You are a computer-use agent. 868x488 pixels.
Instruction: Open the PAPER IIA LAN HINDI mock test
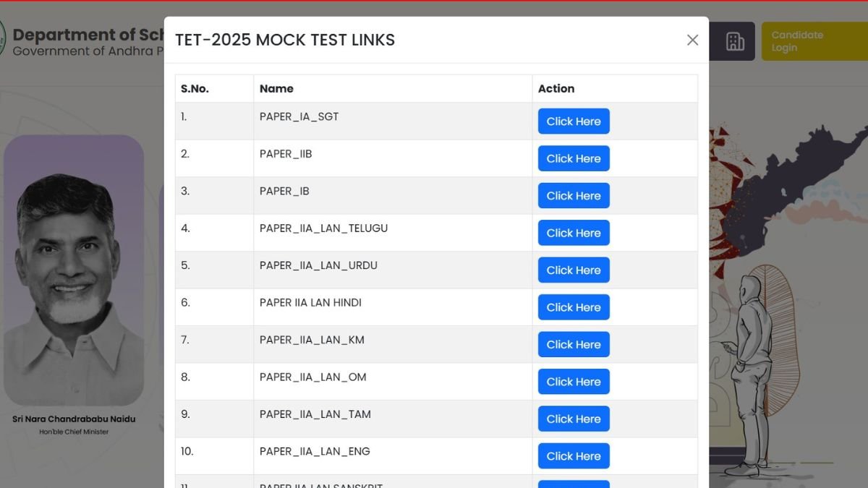573,307
